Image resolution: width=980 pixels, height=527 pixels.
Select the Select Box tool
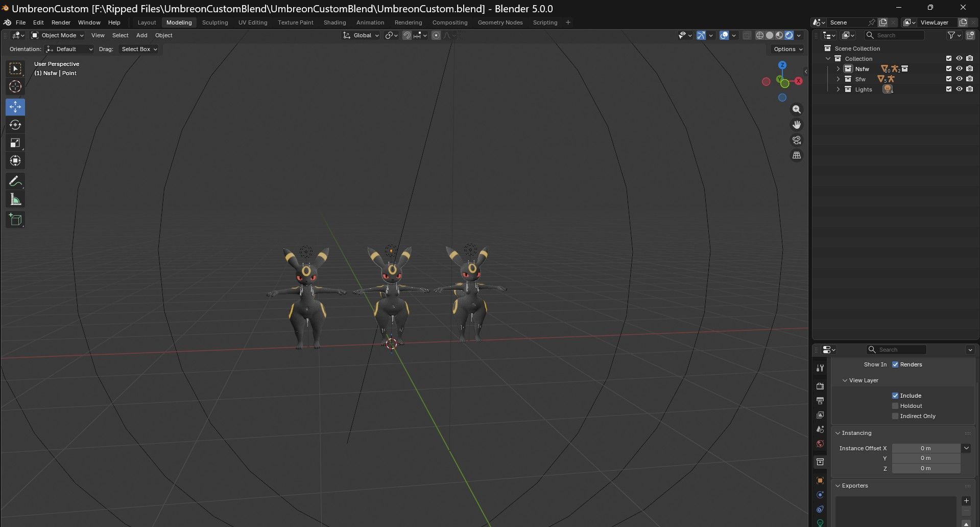15,68
